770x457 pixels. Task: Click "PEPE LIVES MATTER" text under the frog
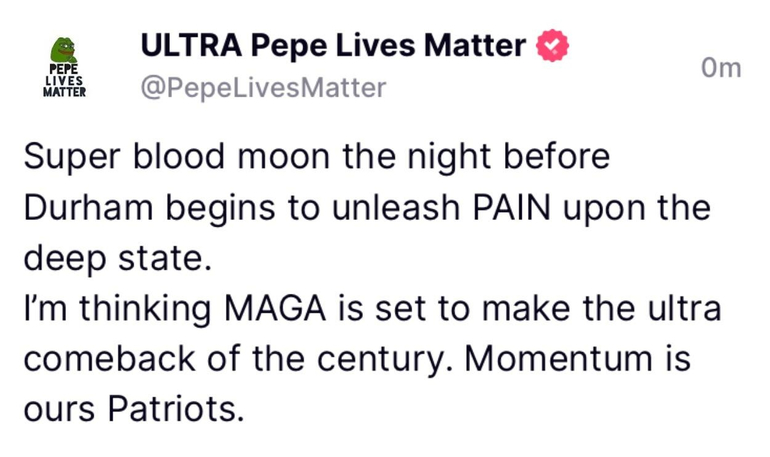pyautogui.click(x=65, y=80)
